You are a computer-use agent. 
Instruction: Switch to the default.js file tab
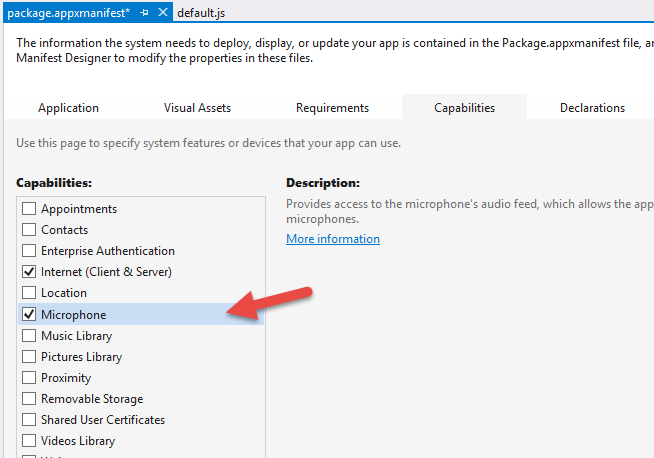pos(203,12)
